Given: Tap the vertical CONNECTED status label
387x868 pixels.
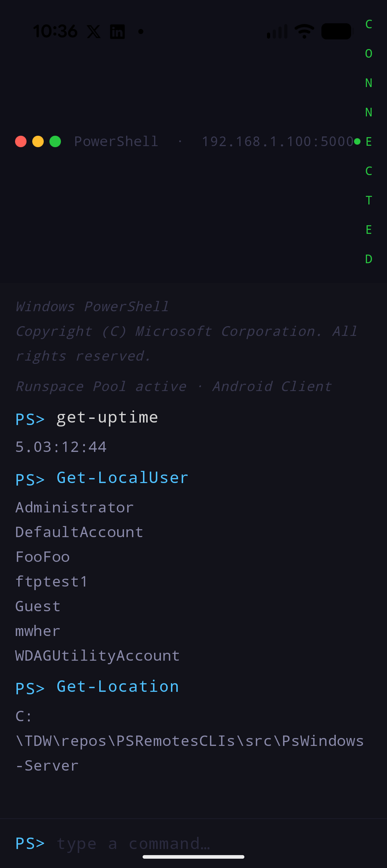Looking at the screenshot, I should coord(369,141).
